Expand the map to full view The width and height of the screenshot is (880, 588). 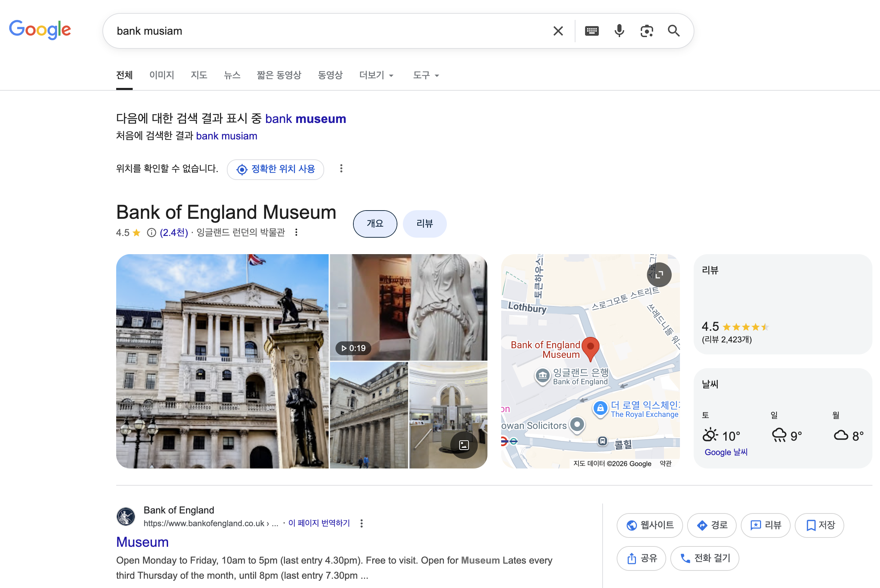point(659,274)
